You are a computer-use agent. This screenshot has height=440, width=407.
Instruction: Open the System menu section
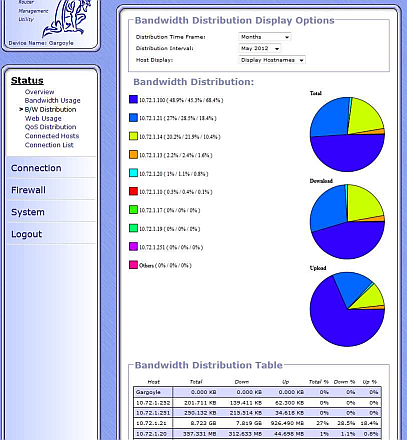[28, 212]
